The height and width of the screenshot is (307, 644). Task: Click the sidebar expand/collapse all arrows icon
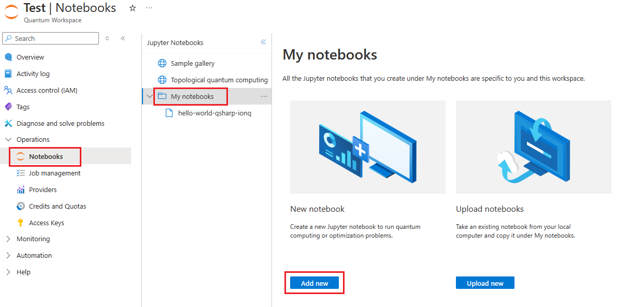[107, 38]
